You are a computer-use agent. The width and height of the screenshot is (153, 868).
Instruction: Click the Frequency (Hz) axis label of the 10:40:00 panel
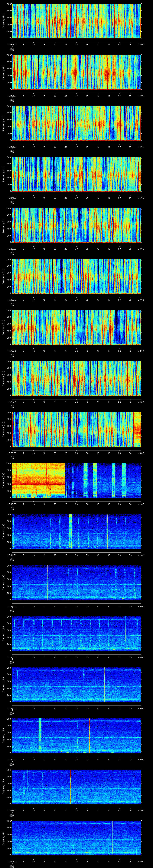coord(3,481)
